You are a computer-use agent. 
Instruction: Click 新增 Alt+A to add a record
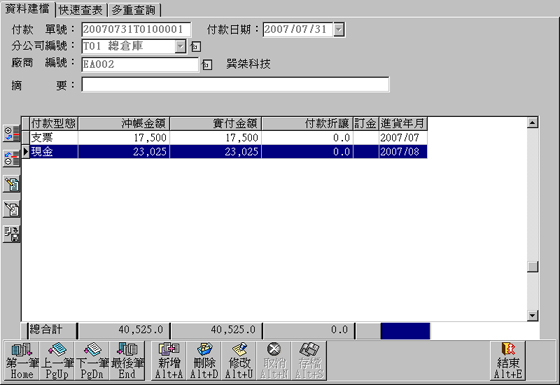(x=169, y=360)
